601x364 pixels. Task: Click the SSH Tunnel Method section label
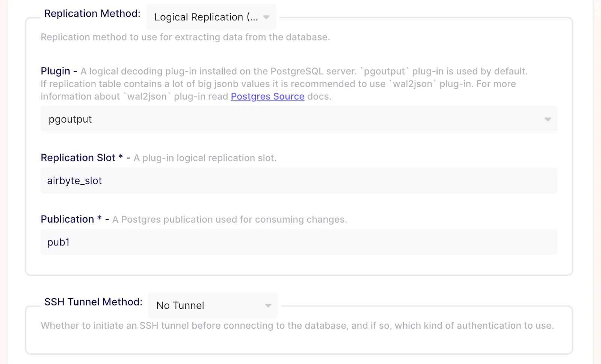coord(93,302)
